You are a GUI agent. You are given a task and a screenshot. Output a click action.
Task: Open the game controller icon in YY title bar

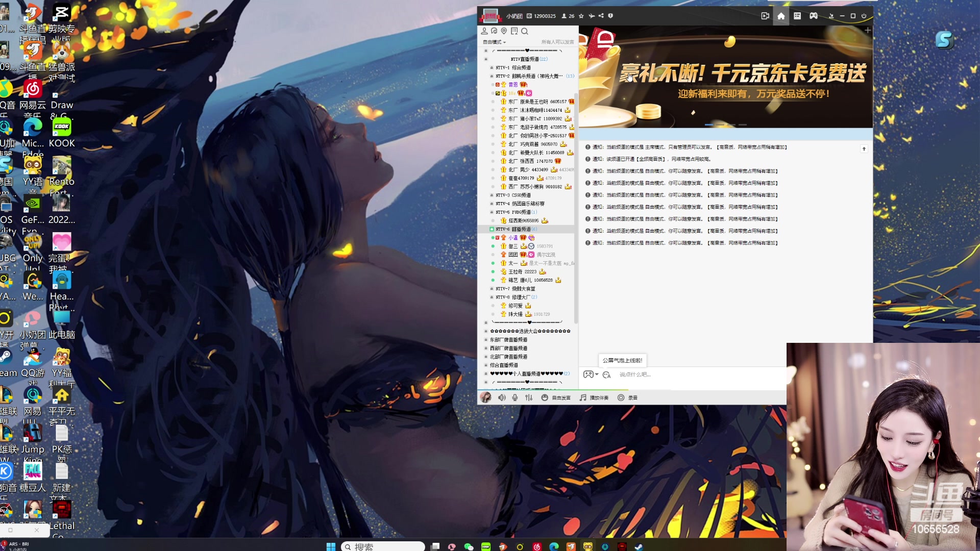click(814, 16)
